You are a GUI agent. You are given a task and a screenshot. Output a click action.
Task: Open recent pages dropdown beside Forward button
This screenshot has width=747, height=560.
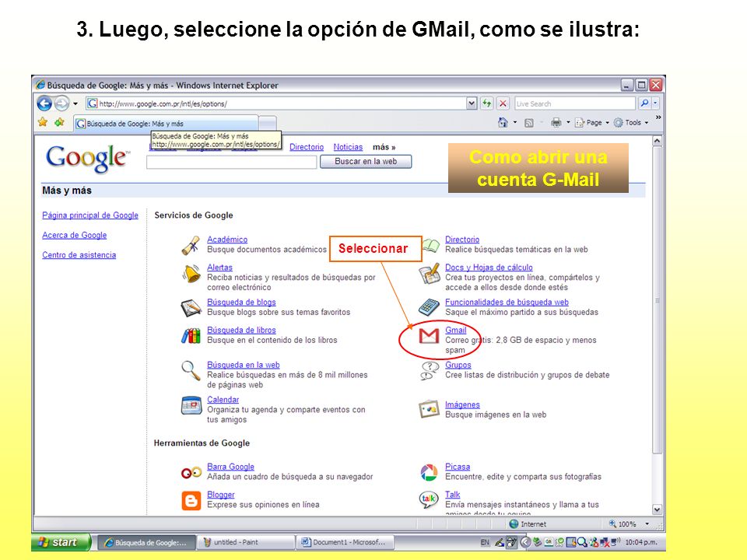point(75,103)
